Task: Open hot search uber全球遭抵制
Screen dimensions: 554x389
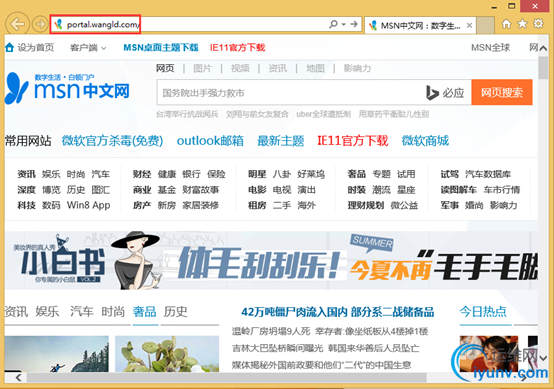Action: click(x=324, y=114)
